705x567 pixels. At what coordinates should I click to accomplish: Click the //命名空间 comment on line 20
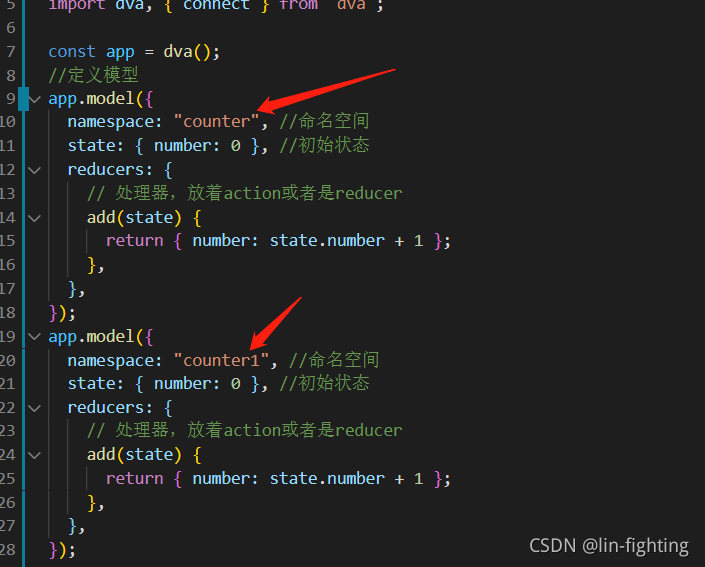coord(334,360)
